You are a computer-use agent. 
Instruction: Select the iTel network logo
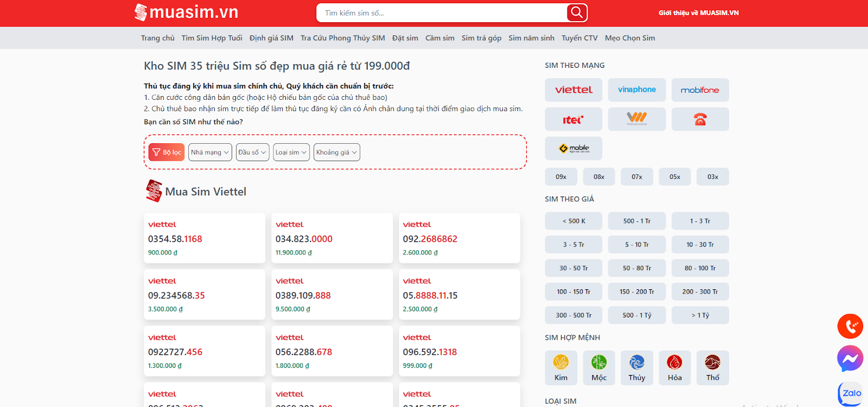tap(573, 119)
